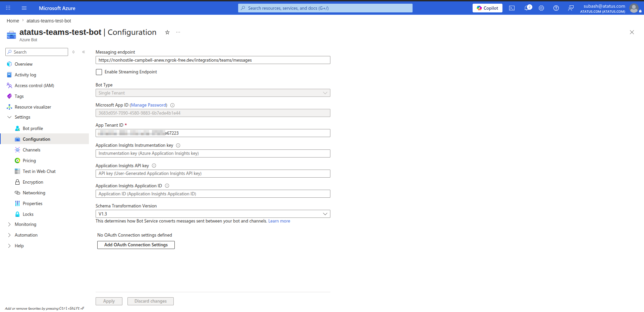Image resolution: width=644 pixels, height=312 pixels.
Task: Go to Home breadcrumb
Action: (13, 21)
